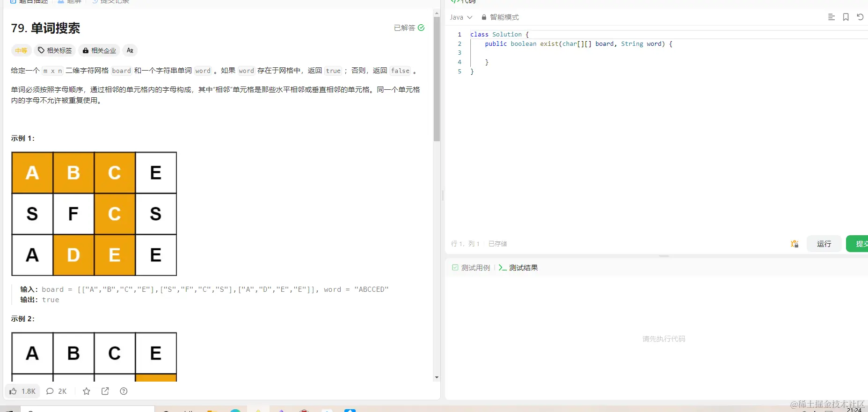
Task: Click the 'class Solution {' code line
Action: 499,35
